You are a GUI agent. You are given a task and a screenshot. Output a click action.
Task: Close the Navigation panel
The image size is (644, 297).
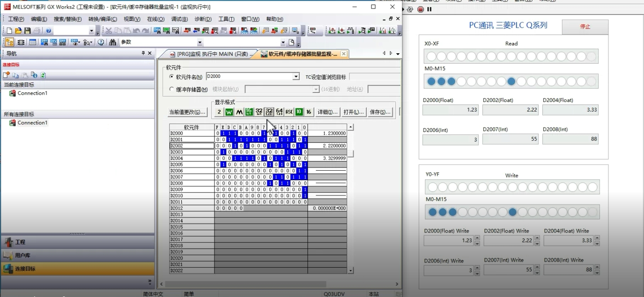[150, 53]
